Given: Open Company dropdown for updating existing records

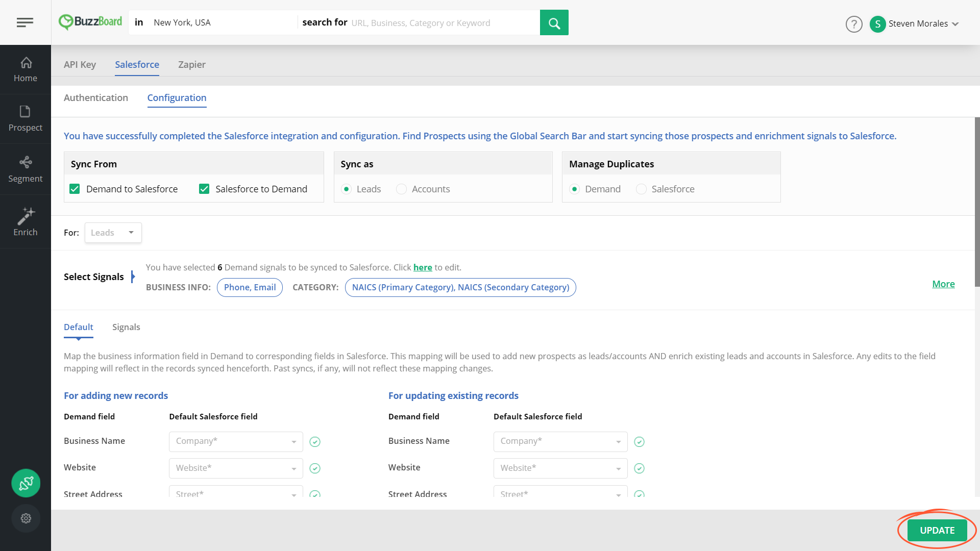Looking at the screenshot, I should [560, 442].
